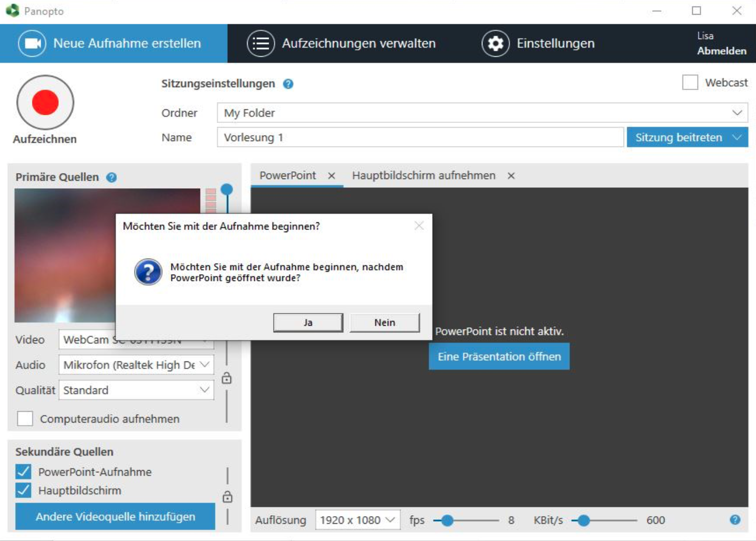756x541 pixels.
Task: Open the Sitzung beitreten dropdown arrow
Action: (737, 137)
